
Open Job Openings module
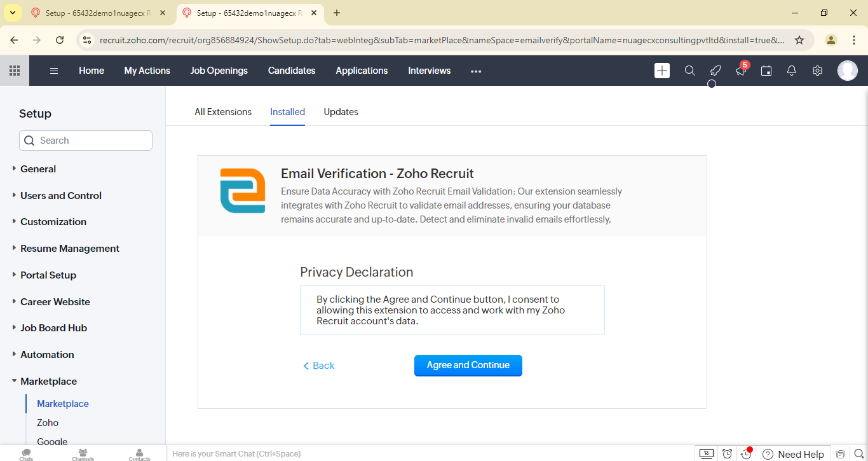pos(219,71)
